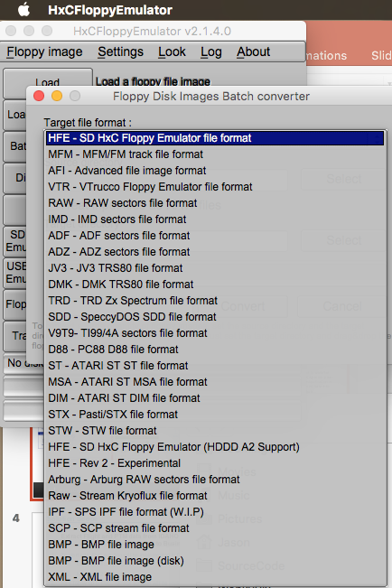Select HFE - SD HxC Floppy Emulator file format
This screenshot has height=588, width=392.
(215, 138)
